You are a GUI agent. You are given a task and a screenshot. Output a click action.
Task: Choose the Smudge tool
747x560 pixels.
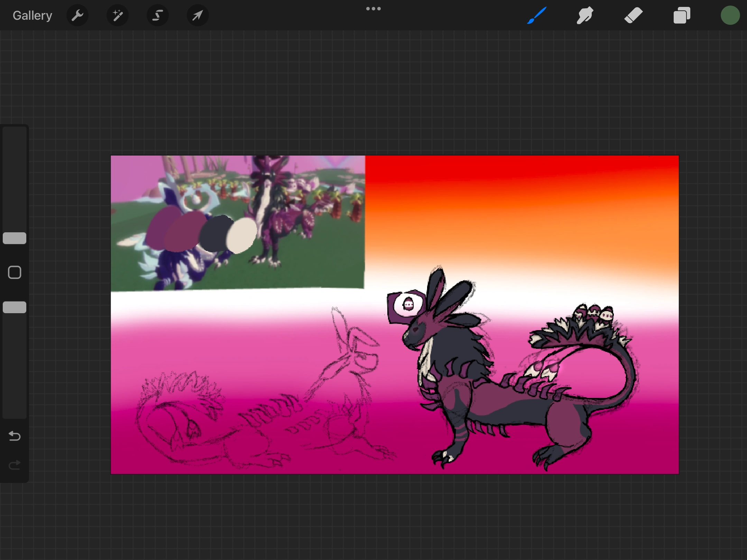[584, 15]
